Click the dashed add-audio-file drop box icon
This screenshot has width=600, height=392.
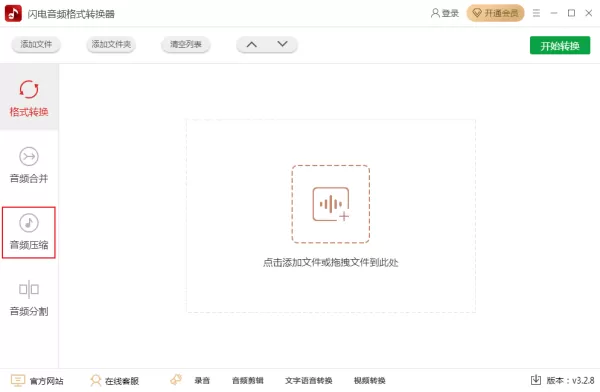(331, 204)
